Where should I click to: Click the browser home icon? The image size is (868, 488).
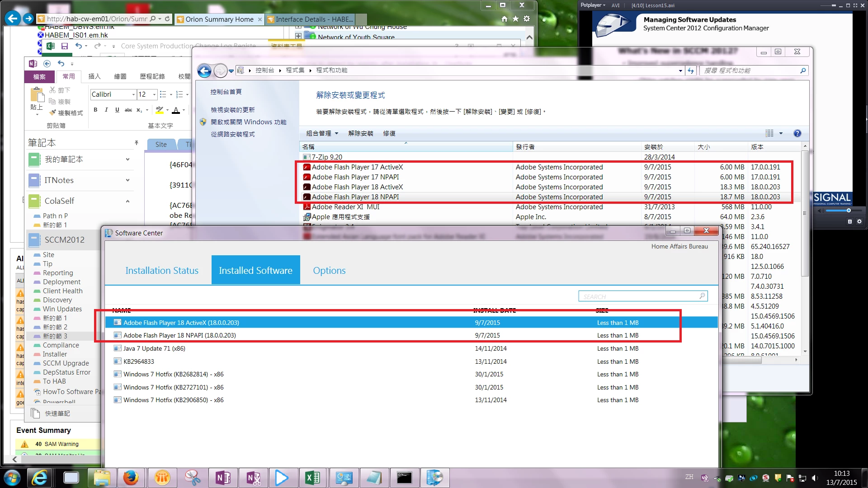505,19
